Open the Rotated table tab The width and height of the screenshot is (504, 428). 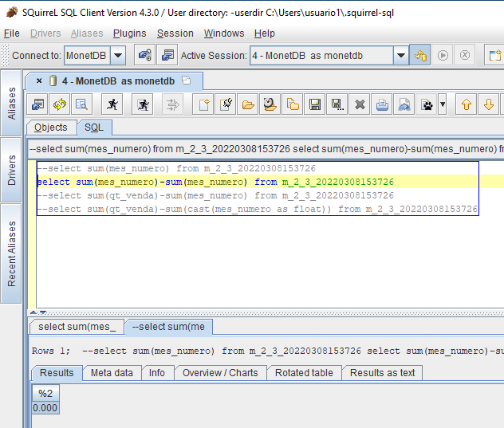pos(304,373)
